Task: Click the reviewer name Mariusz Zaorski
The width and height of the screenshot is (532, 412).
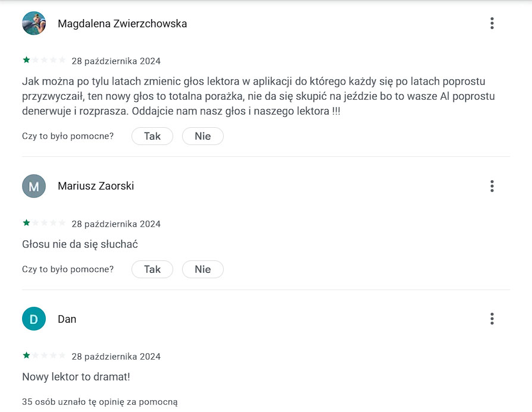Action: pos(96,186)
